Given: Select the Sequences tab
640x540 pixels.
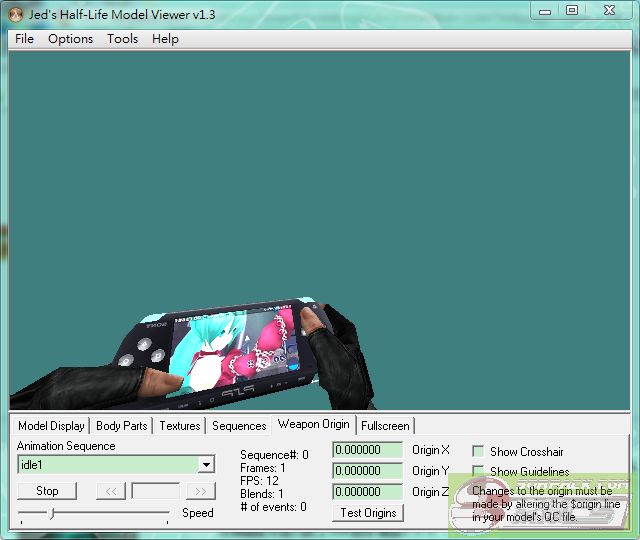Looking at the screenshot, I should coord(239,426).
